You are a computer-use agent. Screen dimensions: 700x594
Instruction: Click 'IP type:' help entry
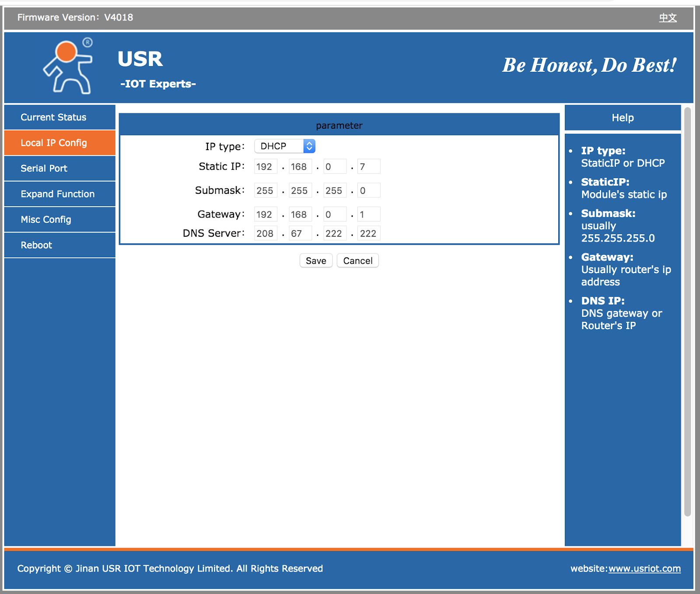[x=603, y=151]
